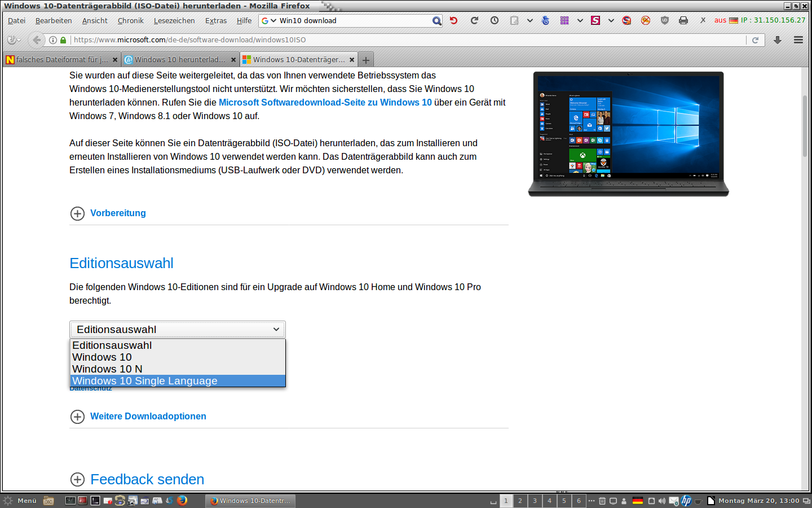Click the folder icon in taskbar
The width and height of the screenshot is (812, 508).
point(48,501)
